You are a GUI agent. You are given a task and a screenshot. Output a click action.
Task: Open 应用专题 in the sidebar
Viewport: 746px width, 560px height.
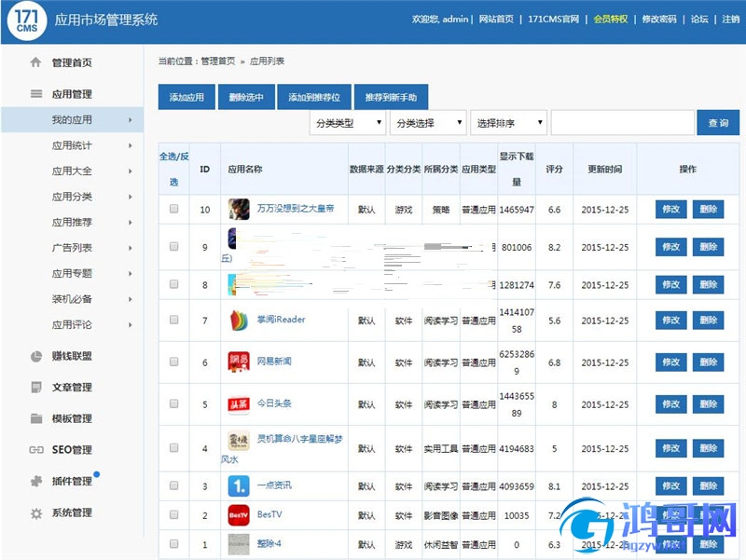click(72, 273)
